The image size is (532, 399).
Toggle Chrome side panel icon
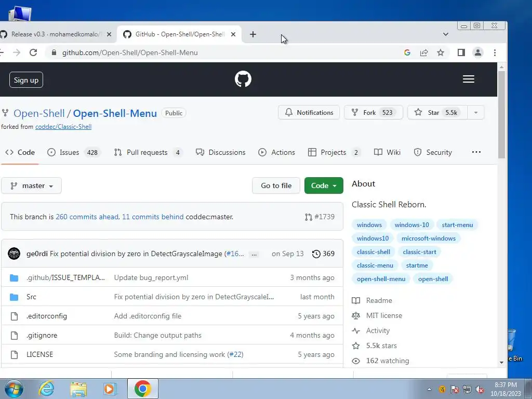point(461,52)
